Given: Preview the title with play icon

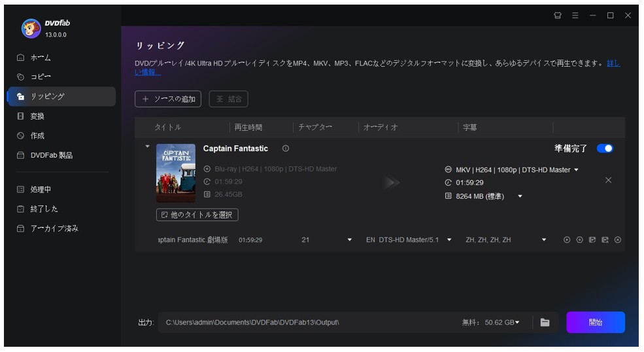Looking at the screenshot, I should [x=567, y=239].
